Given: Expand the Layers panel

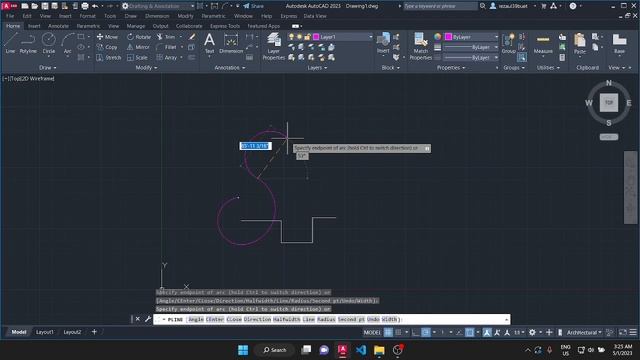Looking at the screenshot, I should (x=317, y=68).
